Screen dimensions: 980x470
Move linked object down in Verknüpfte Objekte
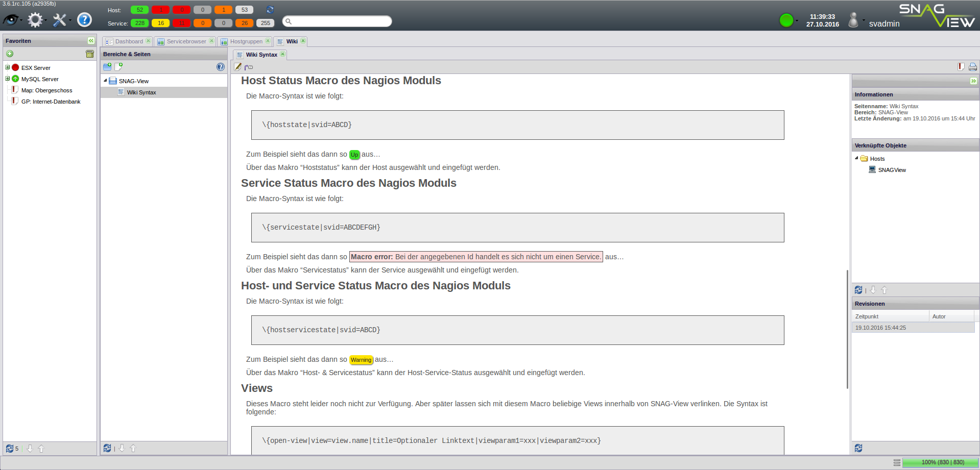873,290
